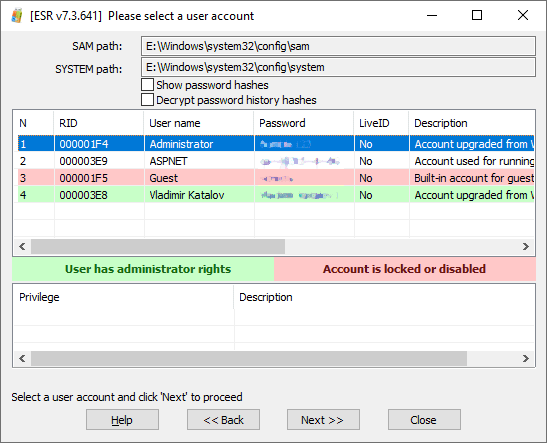Click the accounts table horizontal scrollbar thumb
547x443 pixels.
[158, 247]
